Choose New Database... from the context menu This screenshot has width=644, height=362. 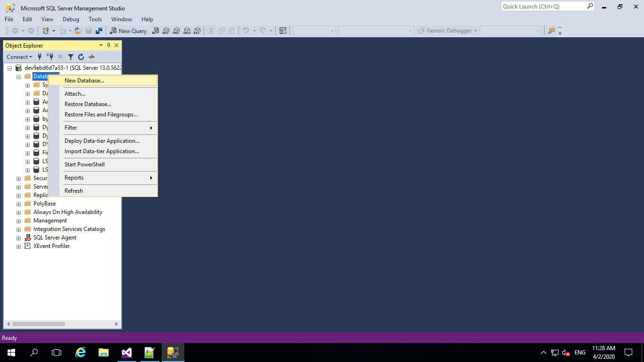tap(103, 81)
